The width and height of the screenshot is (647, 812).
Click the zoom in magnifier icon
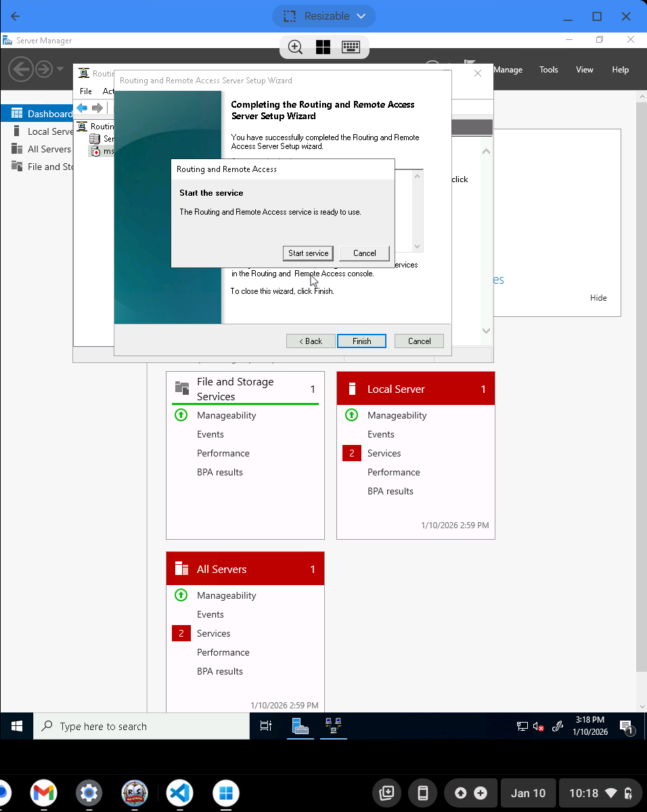[x=295, y=47]
